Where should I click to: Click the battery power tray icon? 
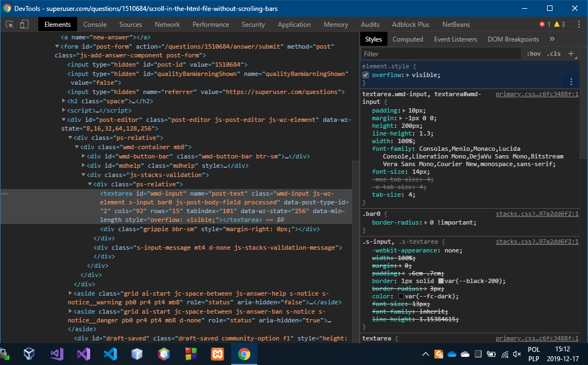point(491,354)
